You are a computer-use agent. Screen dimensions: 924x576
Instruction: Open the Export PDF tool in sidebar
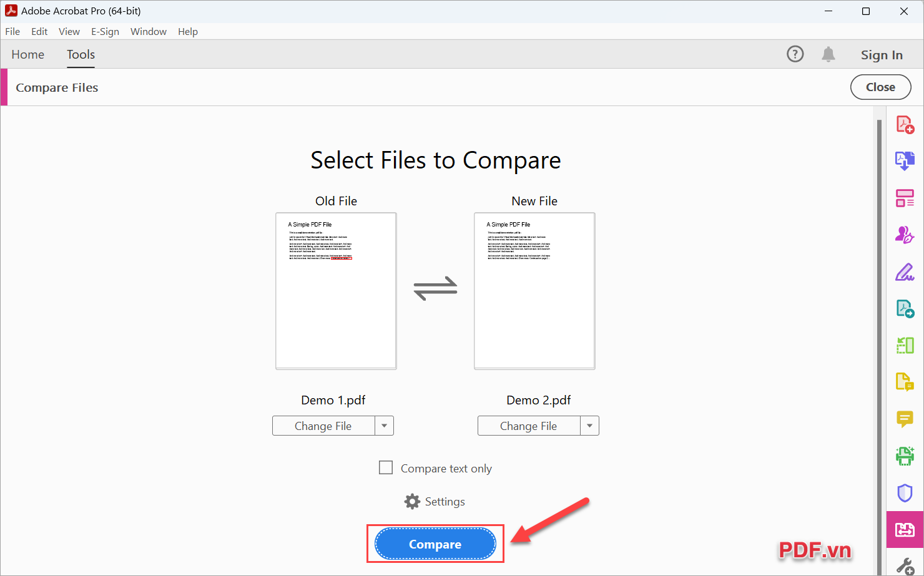pos(905,161)
